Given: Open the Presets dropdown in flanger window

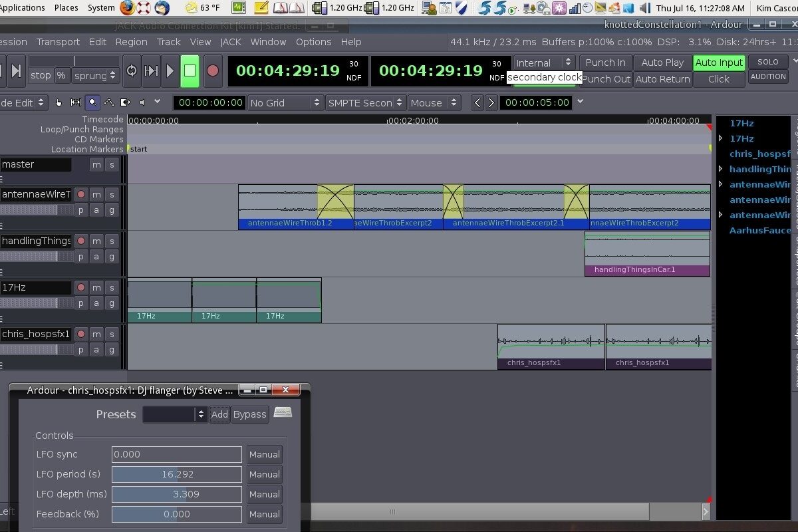Looking at the screenshot, I should tap(174, 414).
